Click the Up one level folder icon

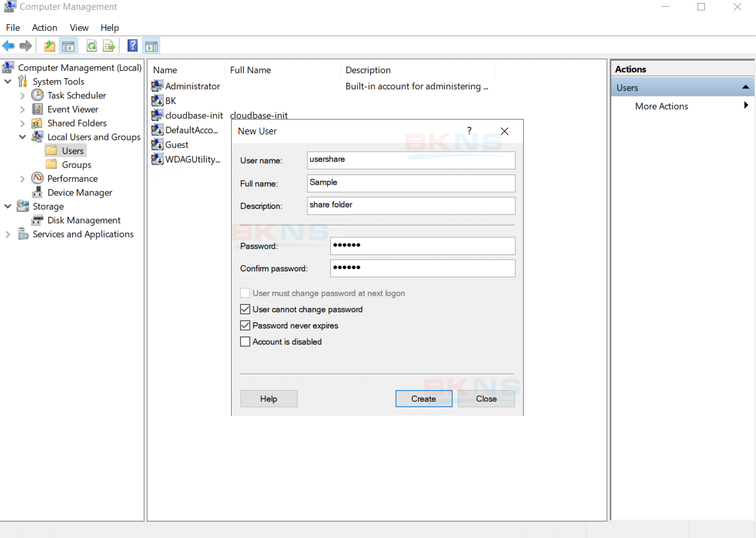49,46
